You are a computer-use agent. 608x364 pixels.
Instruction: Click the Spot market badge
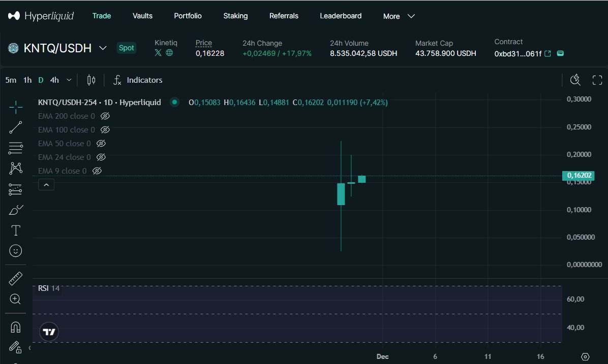(x=127, y=48)
